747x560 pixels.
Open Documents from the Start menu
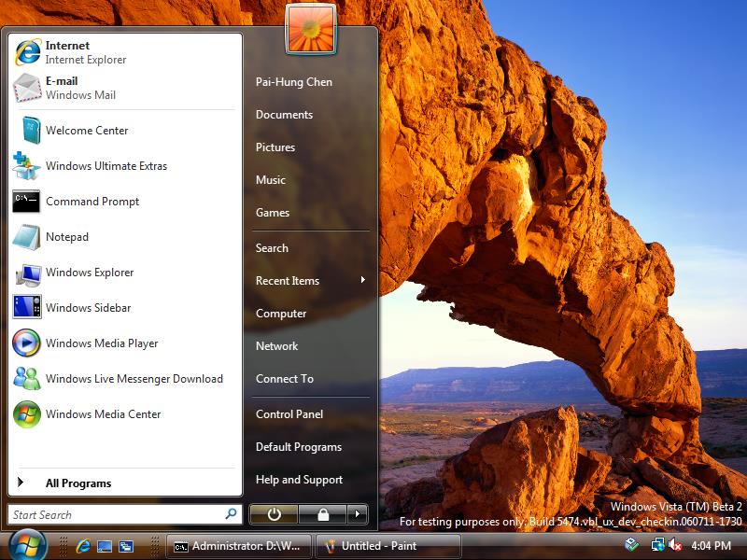click(284, 114)
